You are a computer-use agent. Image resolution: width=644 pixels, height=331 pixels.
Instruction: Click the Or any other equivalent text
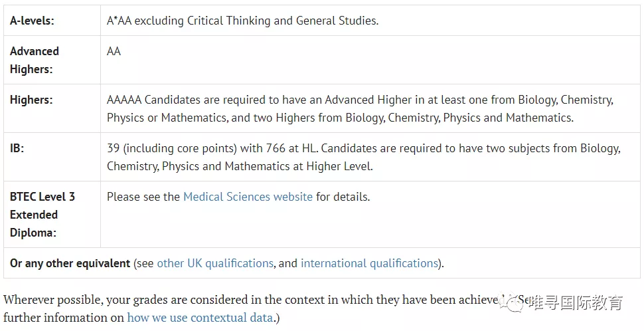pyautogui.click(x=70, y=263)
